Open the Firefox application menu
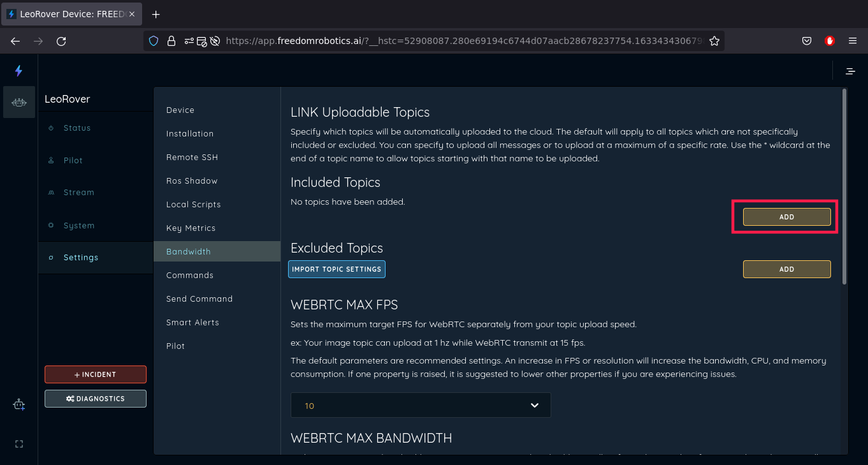This screenshot has height=465, width=868. point(853,41)
